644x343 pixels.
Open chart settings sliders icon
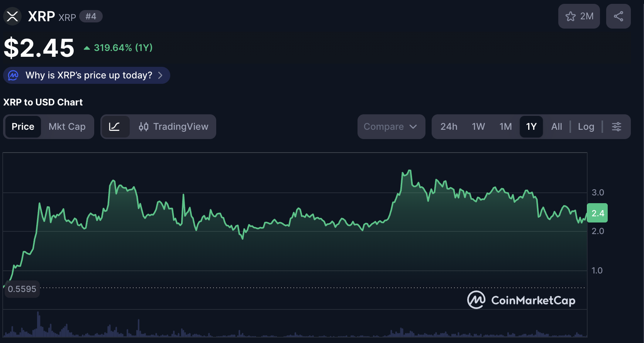[617, 127]
